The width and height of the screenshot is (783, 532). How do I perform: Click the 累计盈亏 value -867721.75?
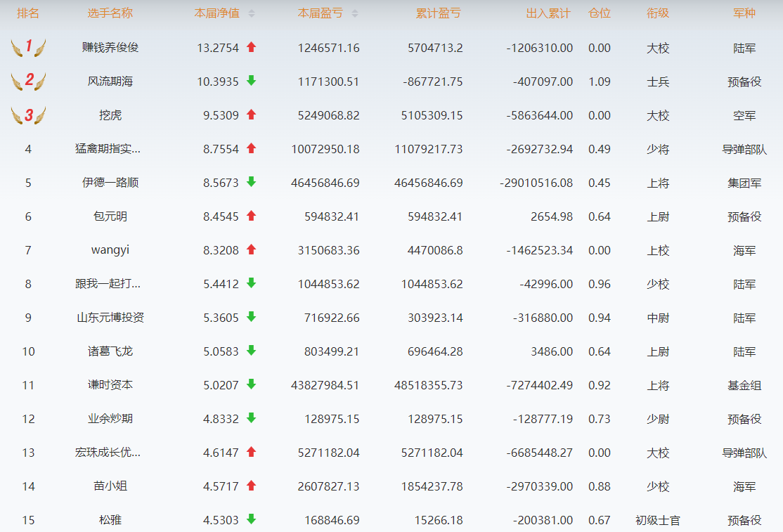[432, 82]
